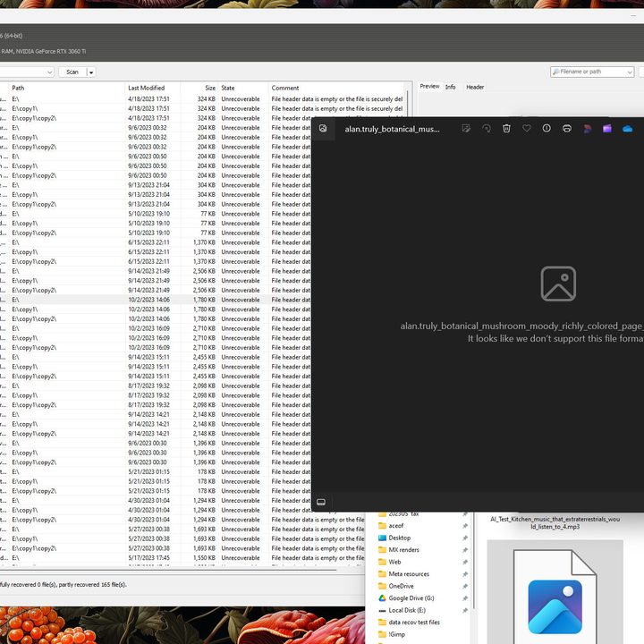Sort by the Path column header

67,88
